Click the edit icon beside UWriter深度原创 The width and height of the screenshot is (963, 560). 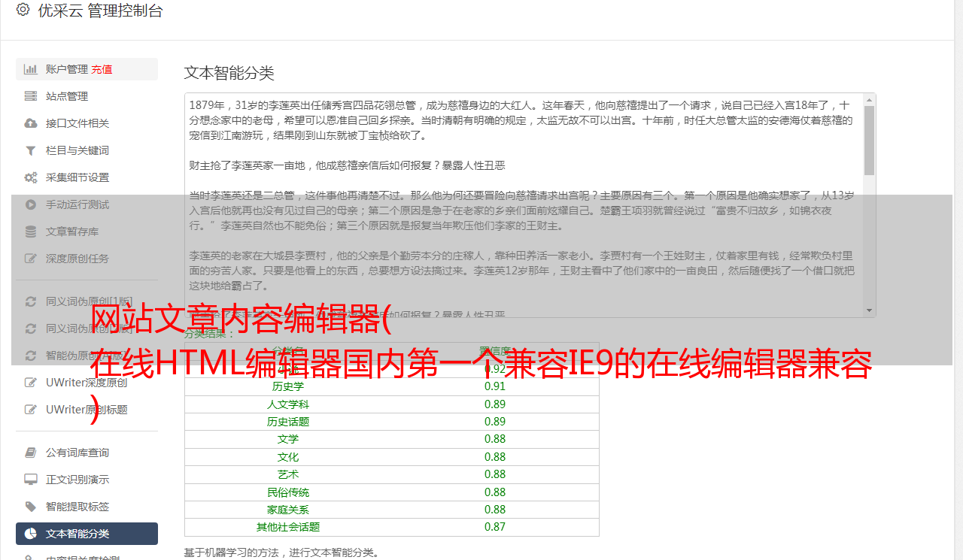[x=31, y=383]
